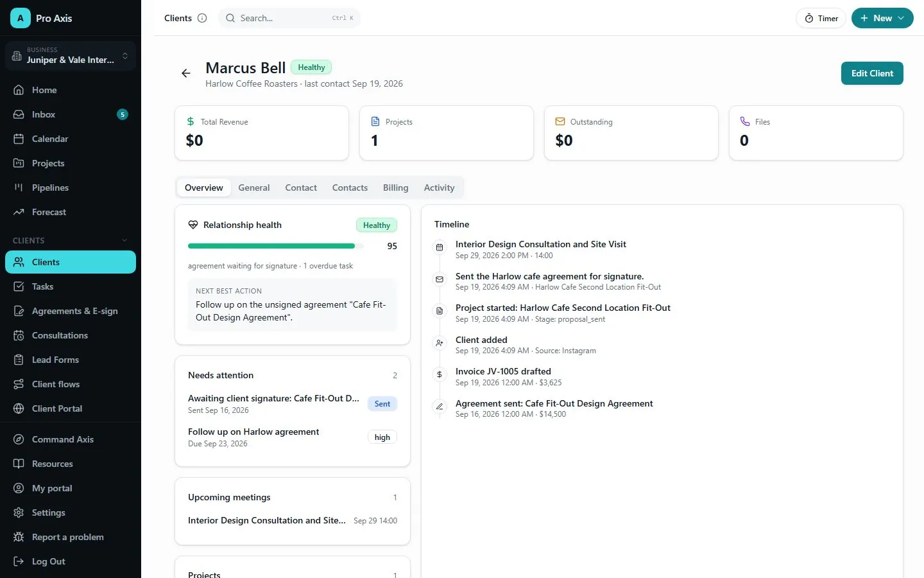
Task: Open Projects in the sidebar
Action: tap(71, 163)
